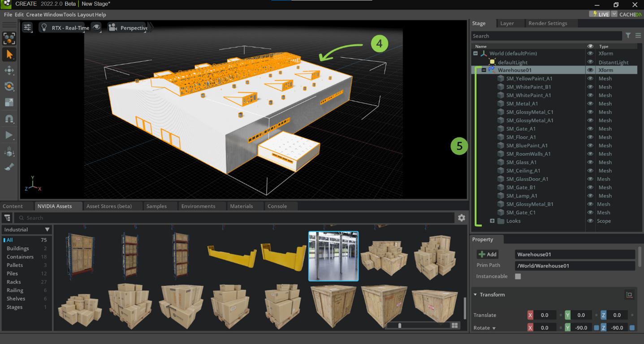Open the Help menu
The image size is (644, 344).
click(x=100, y=14)
